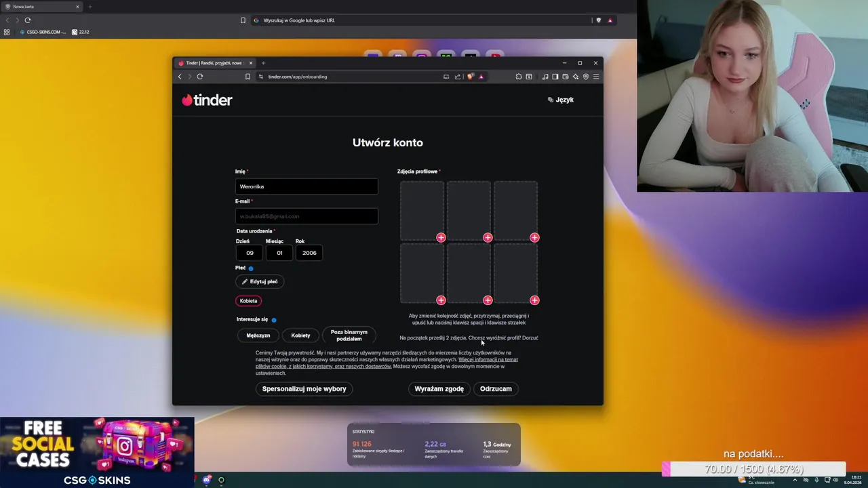
Task: Click the Tinder flame logo
Action: 207,100
